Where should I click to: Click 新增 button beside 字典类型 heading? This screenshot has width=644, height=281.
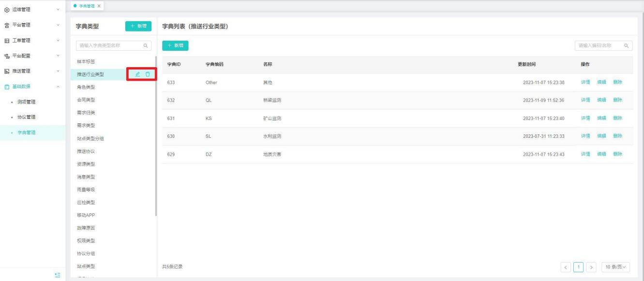[138, 27]
